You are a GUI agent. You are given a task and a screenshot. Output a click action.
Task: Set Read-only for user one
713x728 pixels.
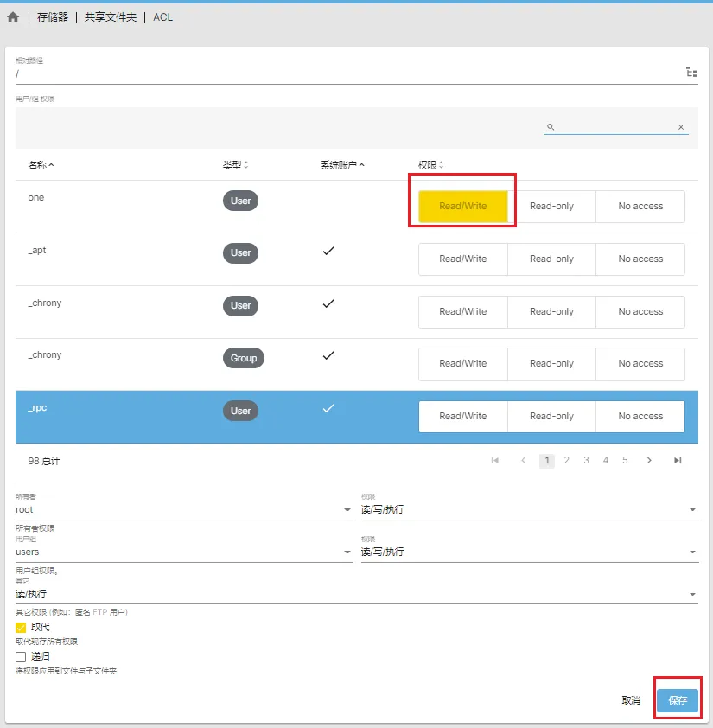point(551,206)
